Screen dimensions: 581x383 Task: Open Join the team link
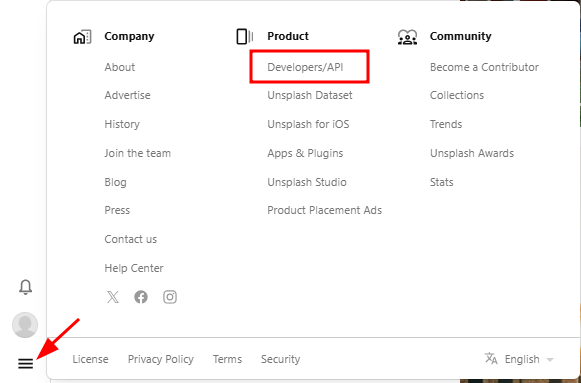(137, 153)
